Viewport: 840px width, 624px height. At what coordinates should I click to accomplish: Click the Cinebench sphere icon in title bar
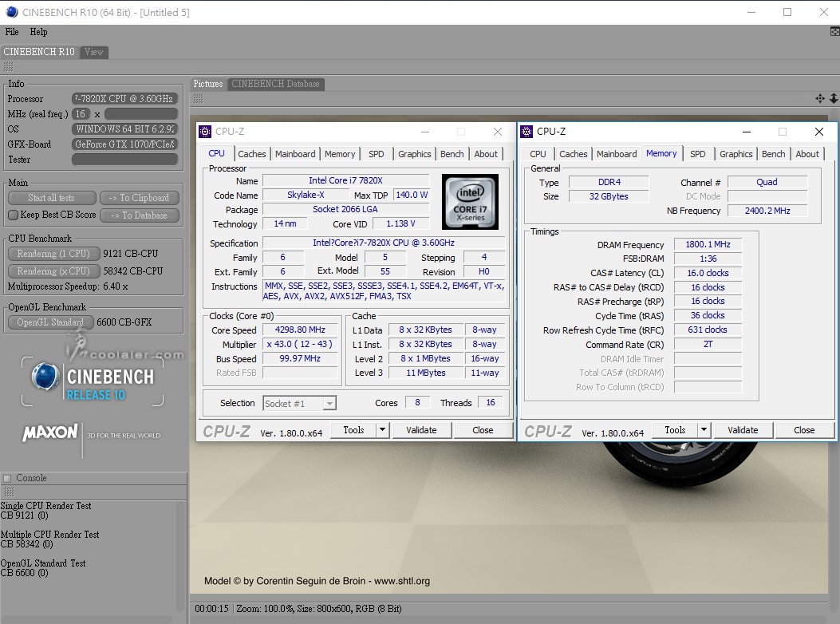coord(12,12)
